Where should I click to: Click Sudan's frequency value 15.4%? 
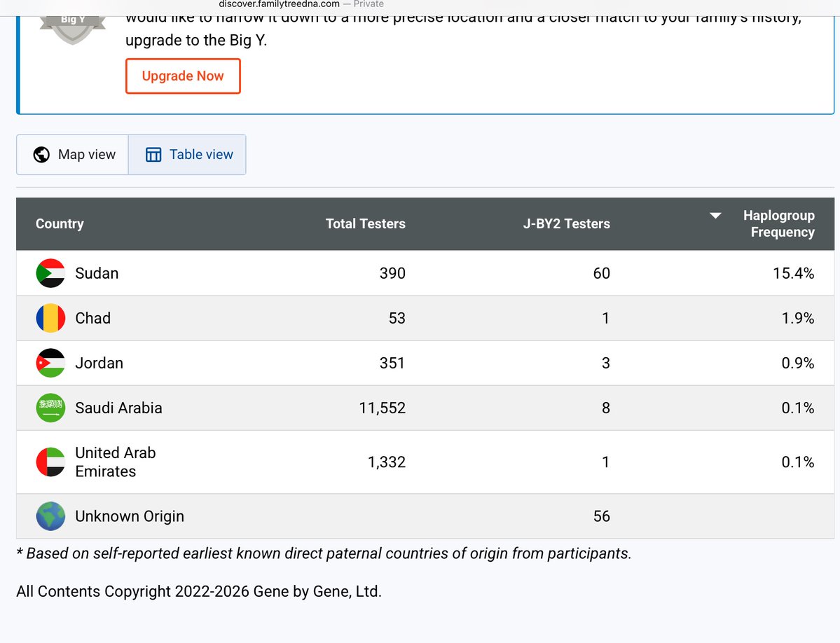coord(793,273)
